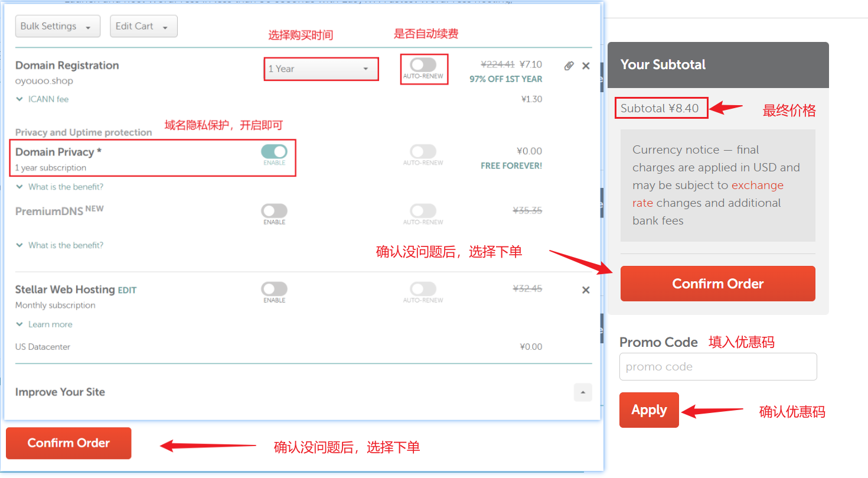Image resolution: width=868 pixels, height=478 pixels.
Task: Click the EDIT link for Stellar Web Hosting
Action: click(x=127, y=290)
